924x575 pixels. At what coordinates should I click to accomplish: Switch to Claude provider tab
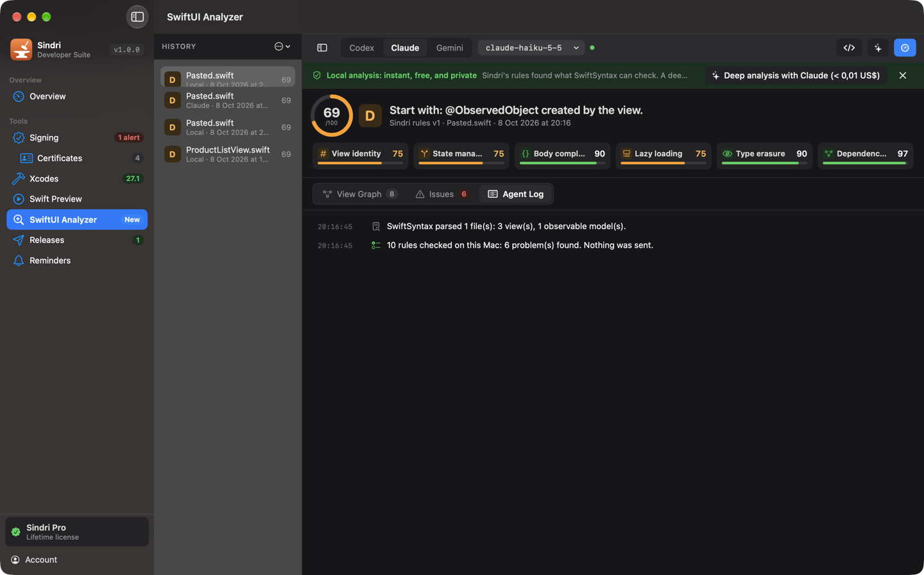[405, 47]
